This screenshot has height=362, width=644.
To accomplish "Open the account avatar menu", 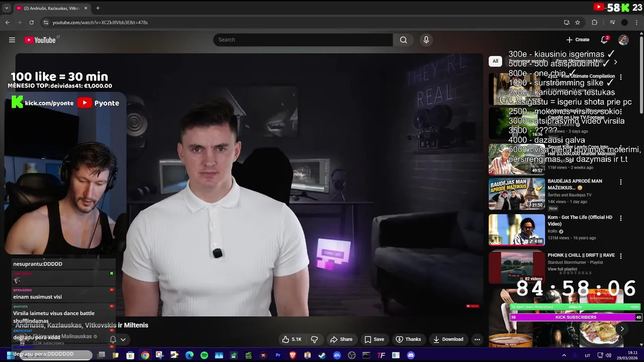I will 623,40.
